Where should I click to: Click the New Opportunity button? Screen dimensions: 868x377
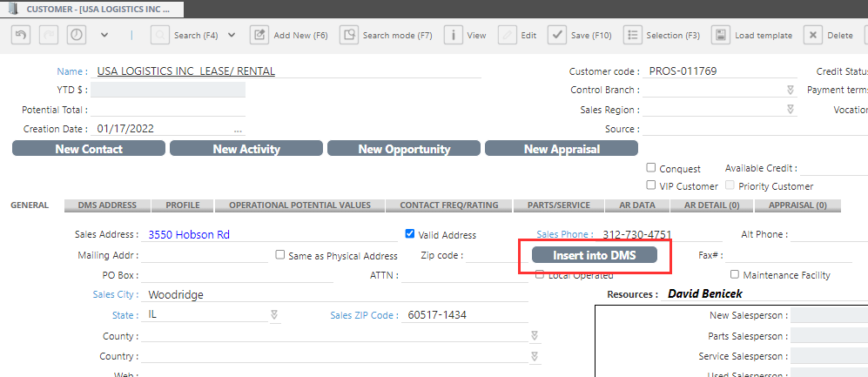[x=404, y=148]
